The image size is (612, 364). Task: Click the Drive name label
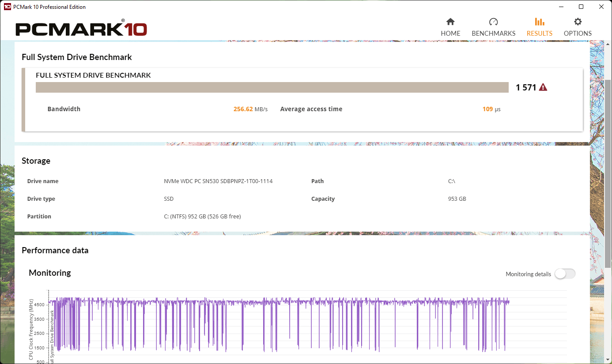tap(43, 181)
